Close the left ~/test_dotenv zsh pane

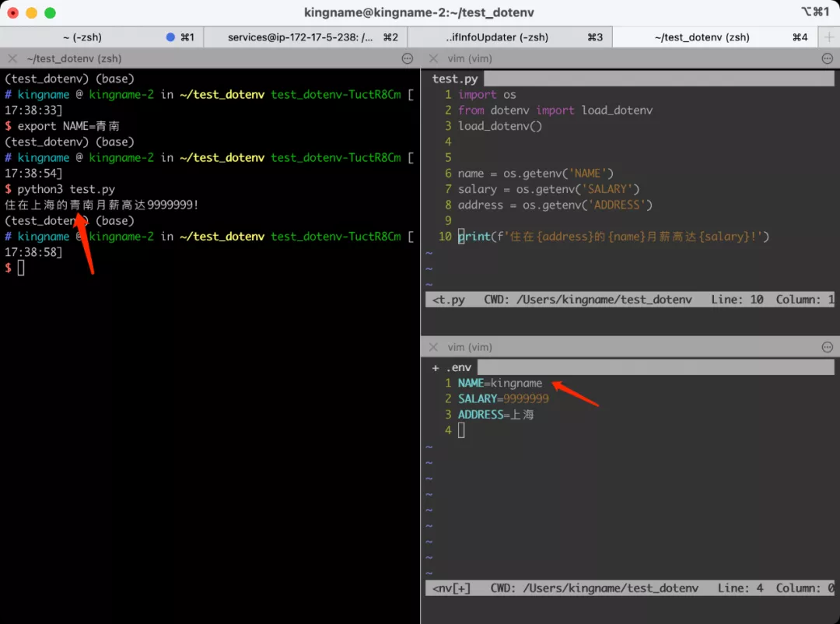pos(12,58)
